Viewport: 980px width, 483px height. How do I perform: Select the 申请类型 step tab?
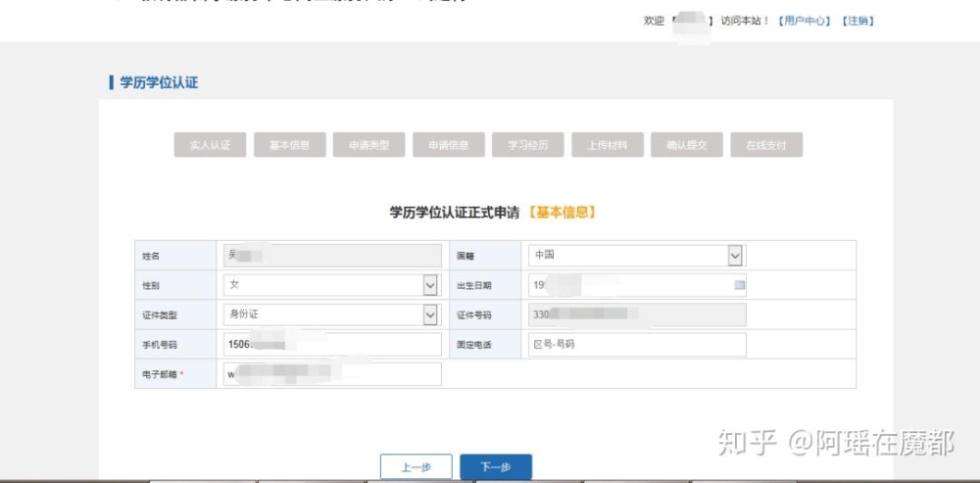pos(368,145)
